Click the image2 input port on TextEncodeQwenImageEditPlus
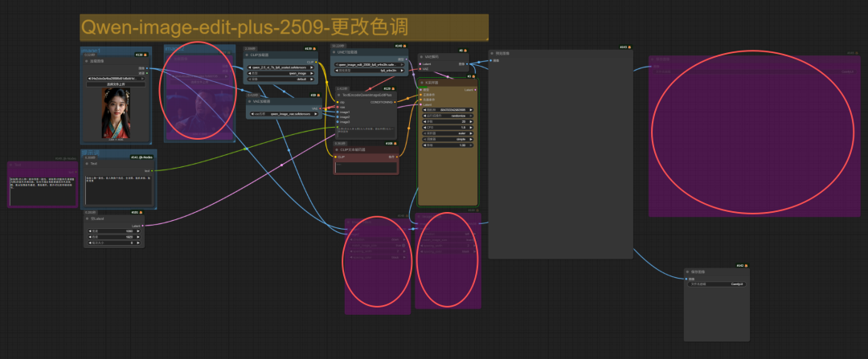This screenshot has width=868, height=359. coord(338,116)
